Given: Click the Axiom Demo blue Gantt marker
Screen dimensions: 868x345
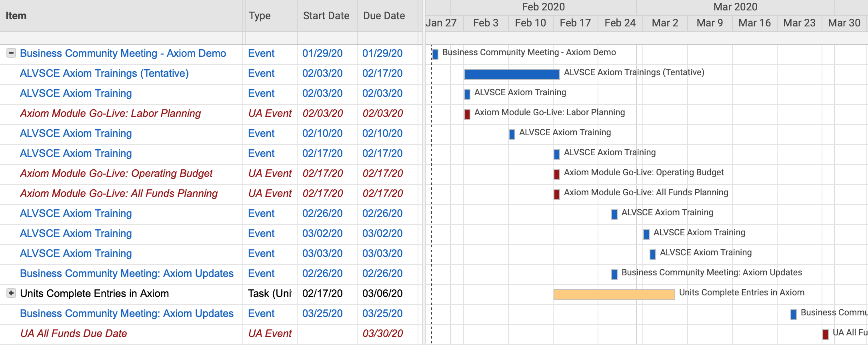Looking at the screenshot, I should point(435,54).
